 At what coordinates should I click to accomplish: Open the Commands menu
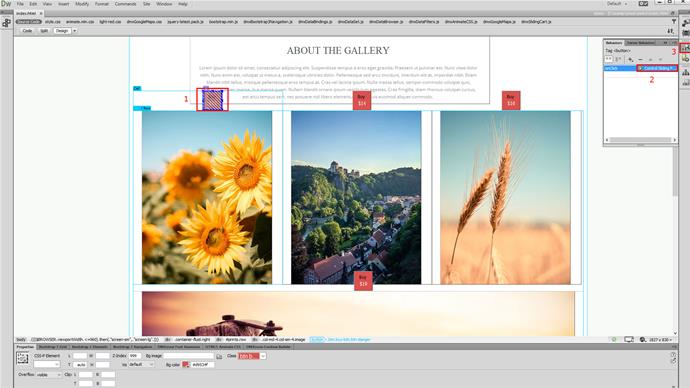pos(125,4)
